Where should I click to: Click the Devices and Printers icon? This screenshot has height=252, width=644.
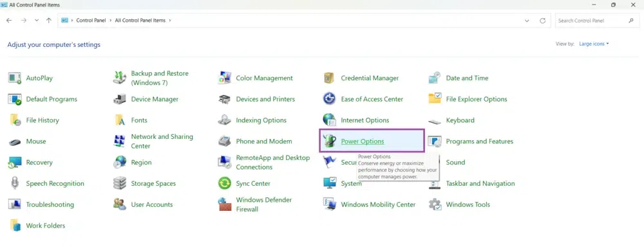225,99
